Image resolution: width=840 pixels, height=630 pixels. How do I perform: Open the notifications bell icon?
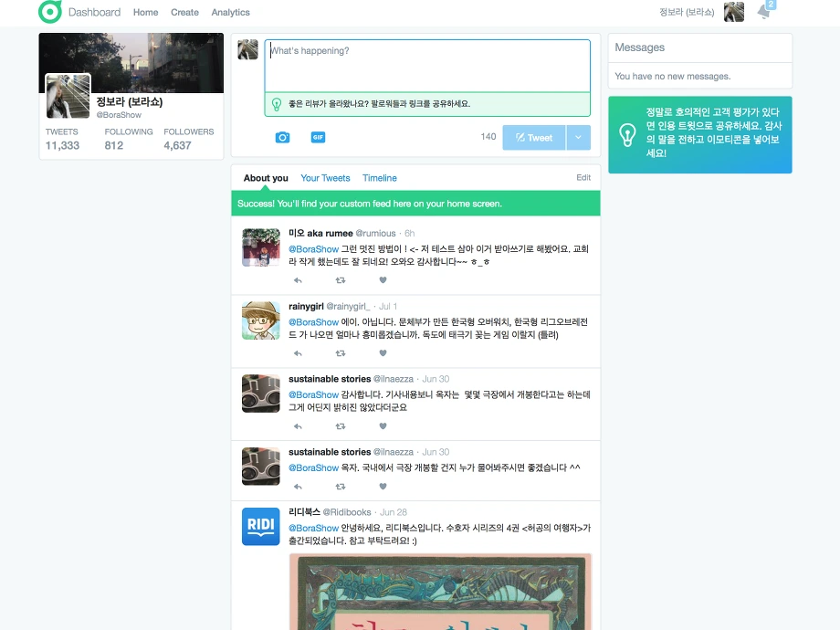pyautogui.click(x=764, y=12)
